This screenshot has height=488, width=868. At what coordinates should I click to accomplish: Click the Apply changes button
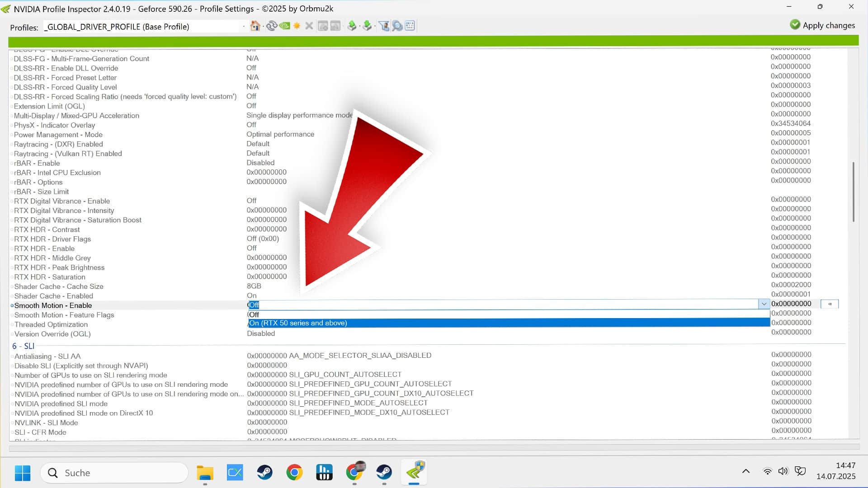[822, 25]
